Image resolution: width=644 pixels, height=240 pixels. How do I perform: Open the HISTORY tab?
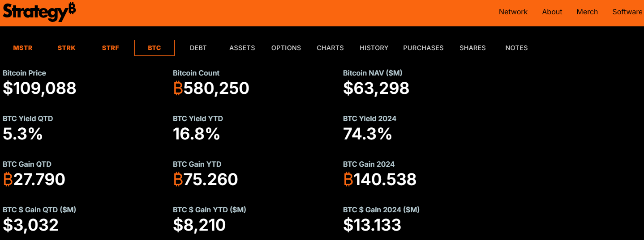[x=374, y=48]
